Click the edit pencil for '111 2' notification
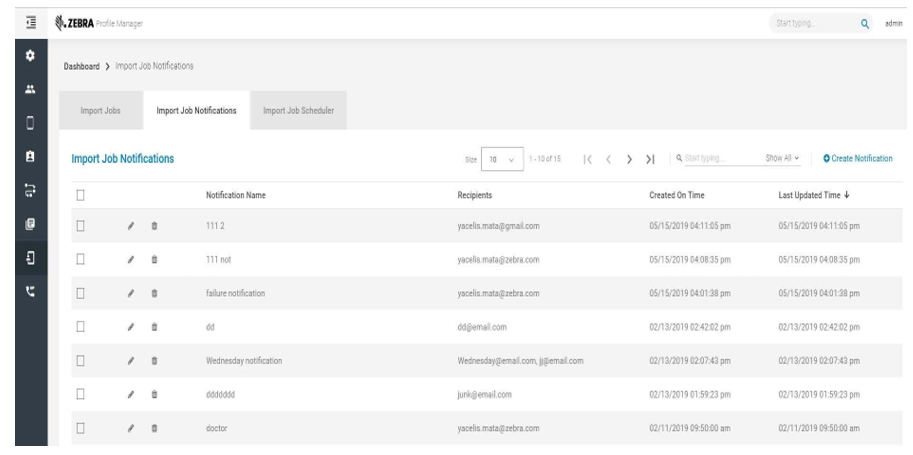Image resolution: width=913 pixels, height=455 pixels. pyautogui.click(x=130, y=226)
